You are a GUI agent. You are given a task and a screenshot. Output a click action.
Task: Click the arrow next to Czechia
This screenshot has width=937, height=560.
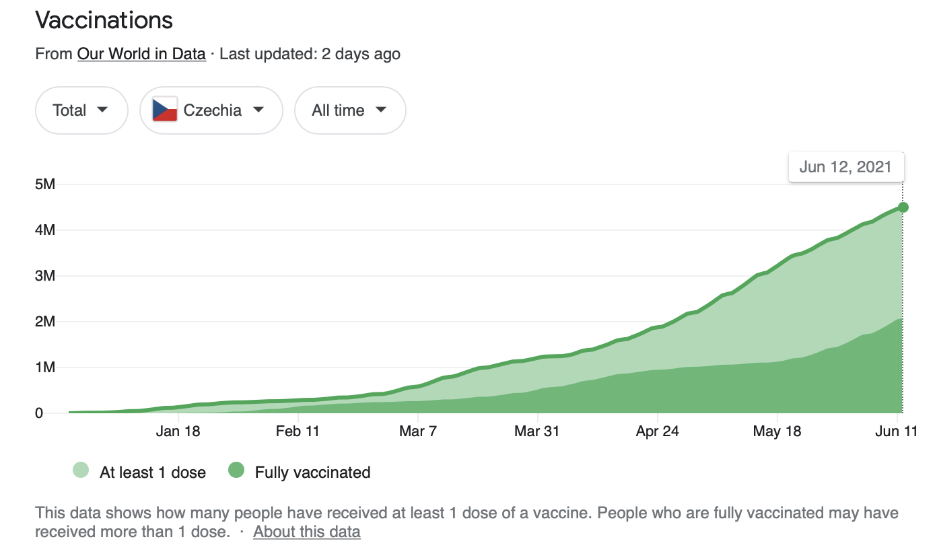pos(258,110)
